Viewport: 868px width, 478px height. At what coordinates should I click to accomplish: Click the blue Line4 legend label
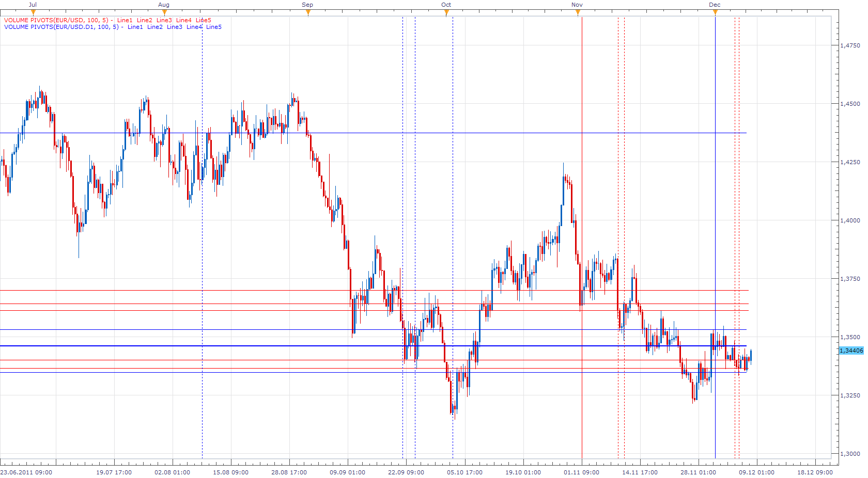tap(194, 27)
